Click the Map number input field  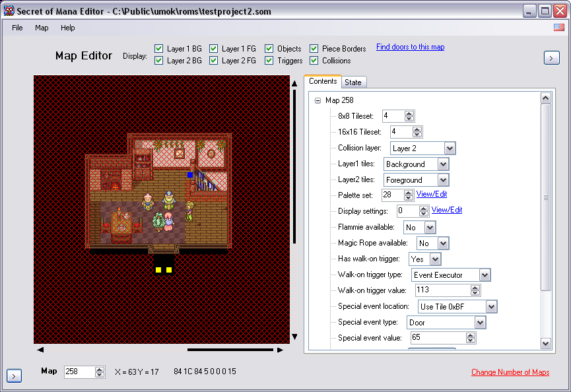click(80, 372)
